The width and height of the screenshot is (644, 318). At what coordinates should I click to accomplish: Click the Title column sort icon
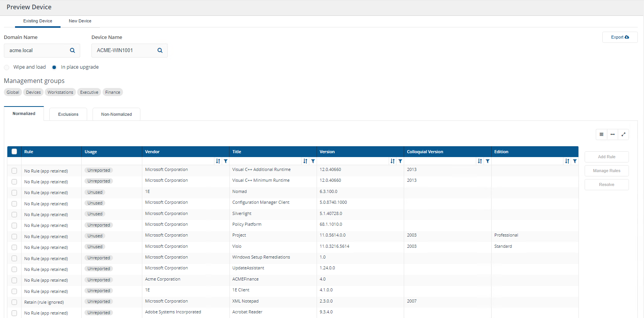click(305, 161)
